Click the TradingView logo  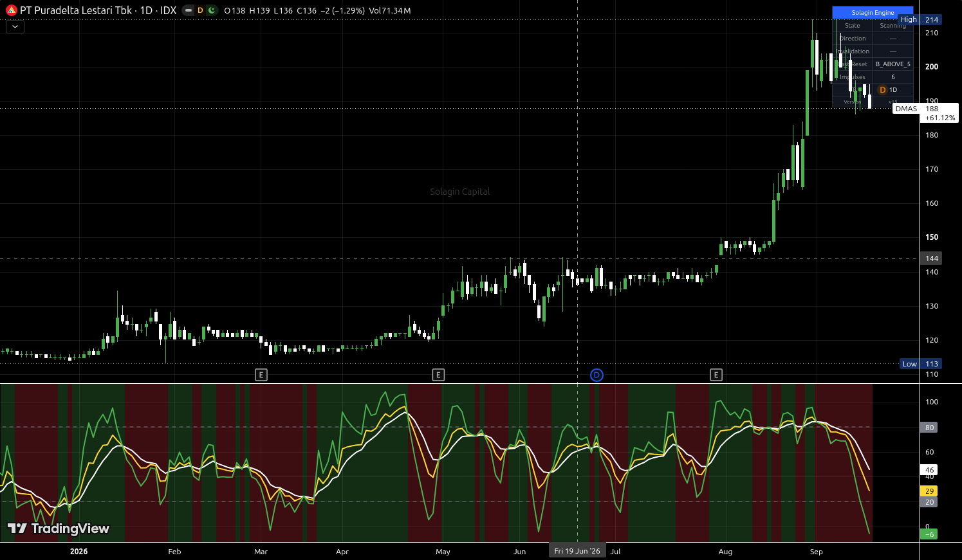tap(59, 528)
